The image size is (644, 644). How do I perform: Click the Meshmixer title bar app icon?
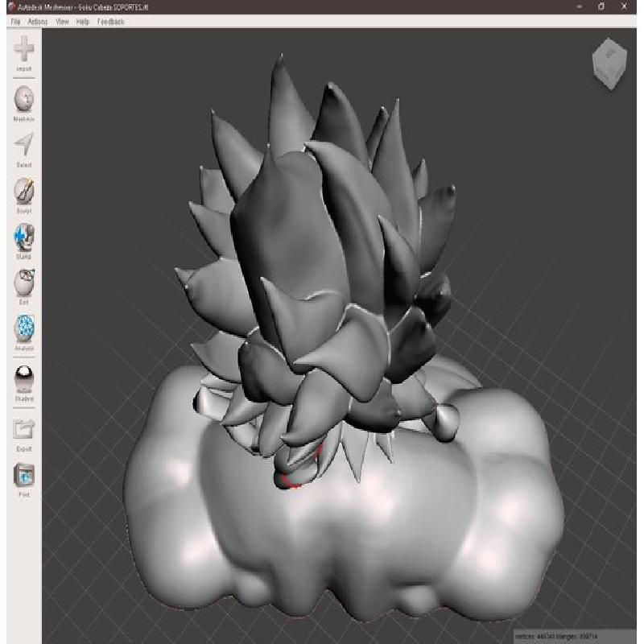click(x=11, y=6)
